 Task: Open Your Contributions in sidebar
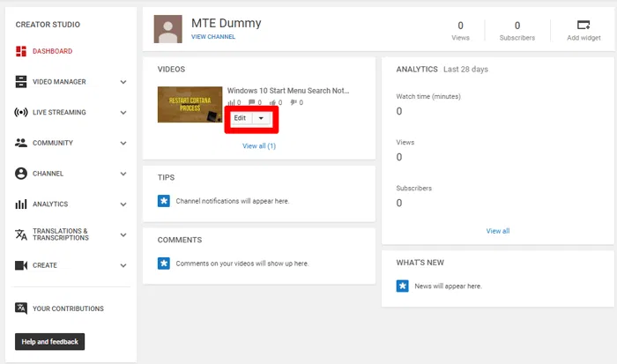[x=68, y=308]
